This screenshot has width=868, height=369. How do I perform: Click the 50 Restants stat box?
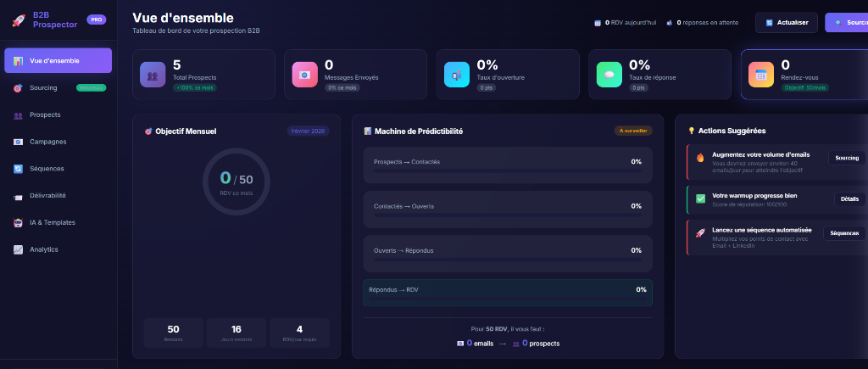pyautogui.click(x=173, y=333)
